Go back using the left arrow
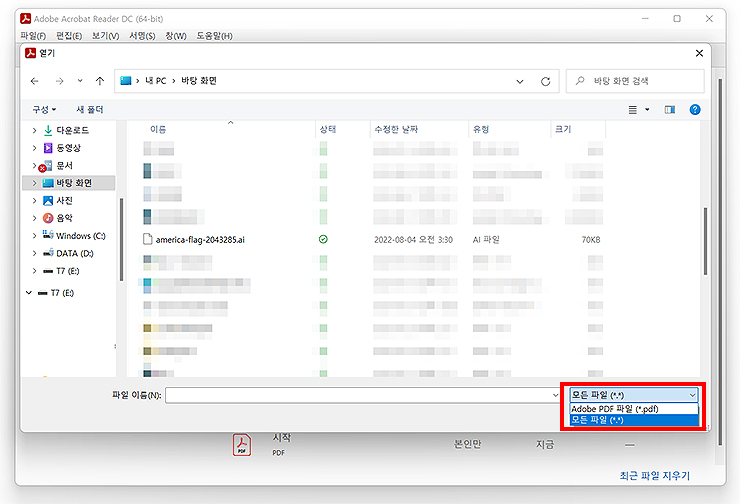The image size is (740, 504). [x=34, y=81]
